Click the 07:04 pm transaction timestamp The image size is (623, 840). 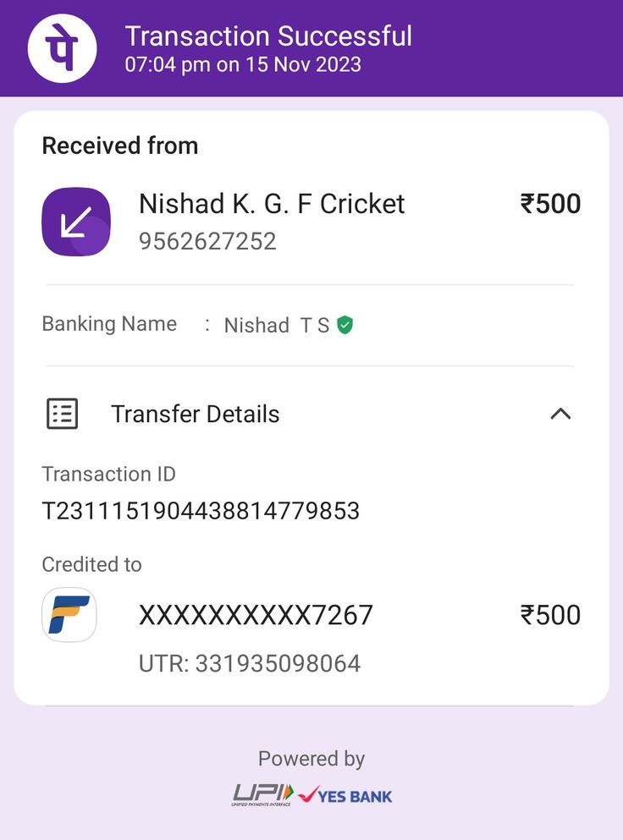(x=243, y=64)
